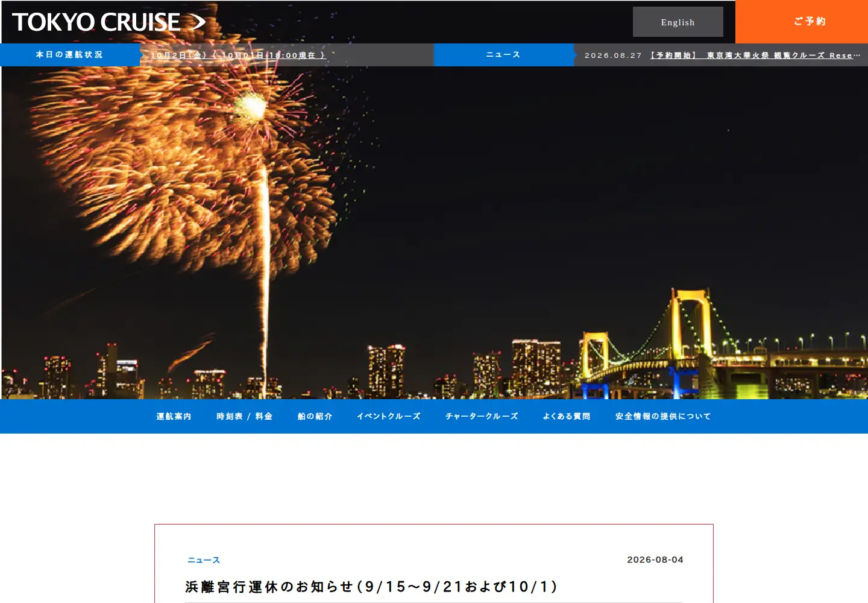Screen dimensions: 868x603
Task: Open the 本日の運航状況 label
Action: point(70,55)
